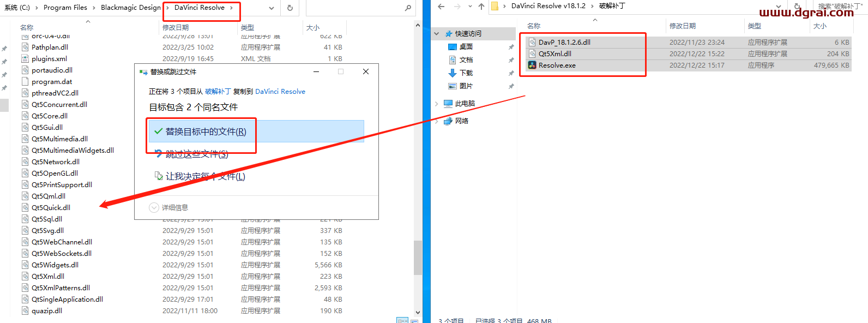
Task: Click the scroll-up arrow in the left file list
Action: (x=418, y=25)
